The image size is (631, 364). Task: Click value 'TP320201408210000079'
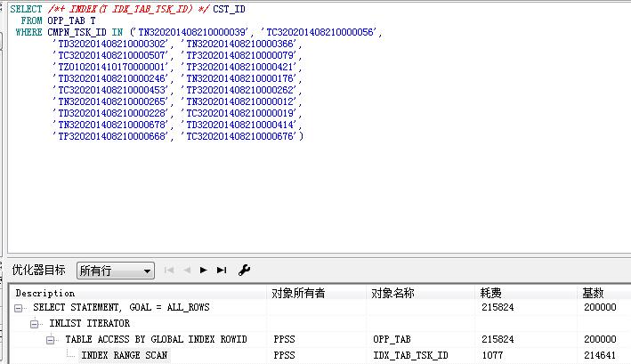point(239,55)
